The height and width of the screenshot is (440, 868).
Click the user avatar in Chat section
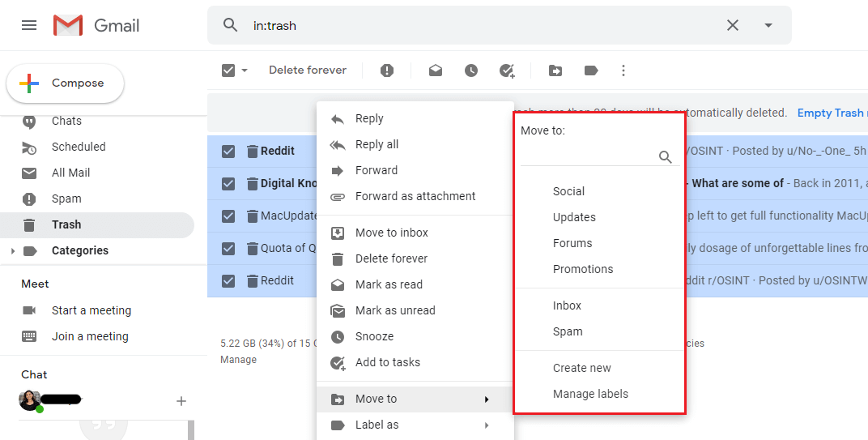pos(29,400)
